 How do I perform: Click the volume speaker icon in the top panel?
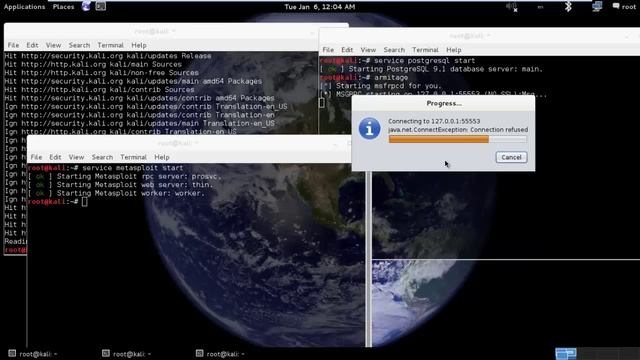(511, 7)
